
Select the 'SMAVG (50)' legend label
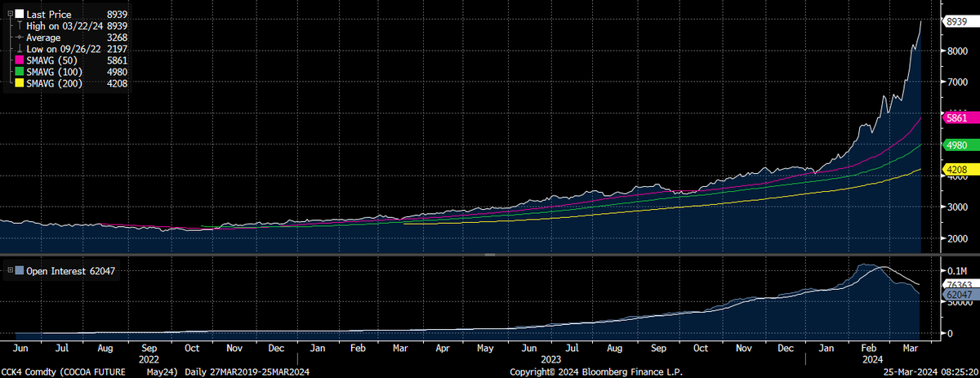[x=53, y=60]
